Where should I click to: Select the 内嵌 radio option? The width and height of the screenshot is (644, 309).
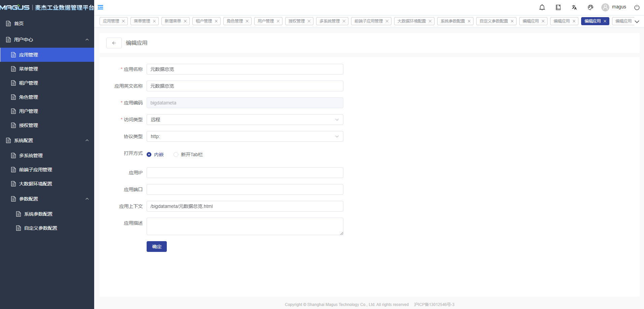coord(149,154)
